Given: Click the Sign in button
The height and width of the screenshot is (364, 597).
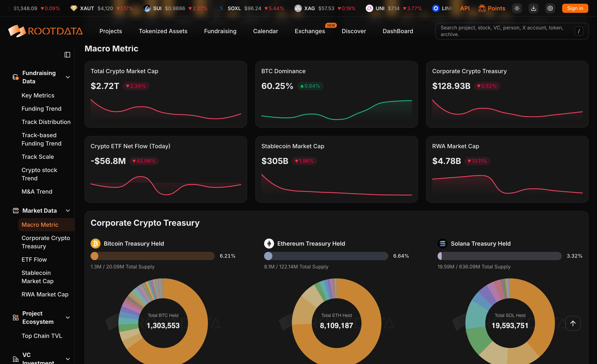Looking at the screenshot, I should pyautogui.click(x=575, y=8).
